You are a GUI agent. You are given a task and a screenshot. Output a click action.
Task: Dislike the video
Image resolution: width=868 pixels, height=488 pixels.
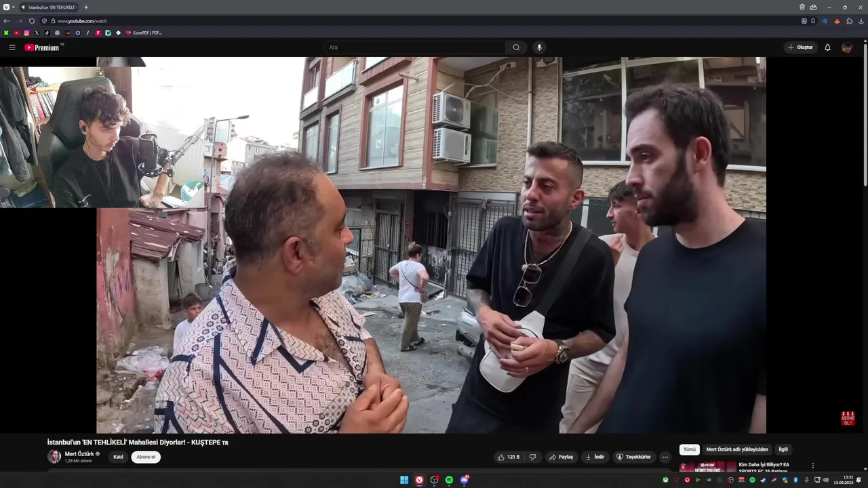[532, 457]
